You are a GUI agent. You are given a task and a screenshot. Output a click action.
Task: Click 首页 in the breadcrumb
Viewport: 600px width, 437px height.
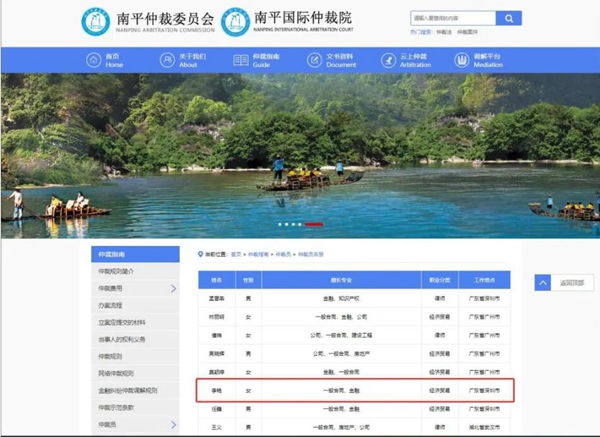(x=236, y=255)
